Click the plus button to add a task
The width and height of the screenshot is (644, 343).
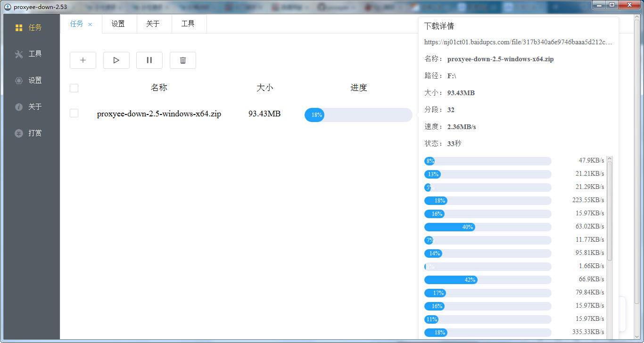[x=83, y=60]
